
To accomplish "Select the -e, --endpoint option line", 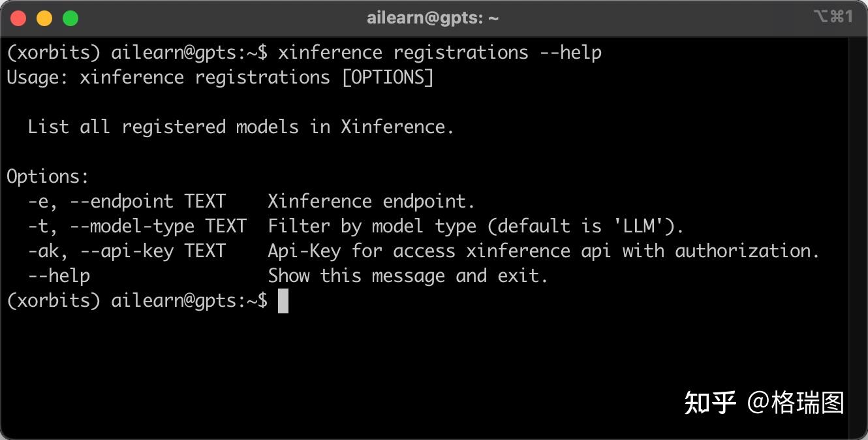I will tap(241, 201).
